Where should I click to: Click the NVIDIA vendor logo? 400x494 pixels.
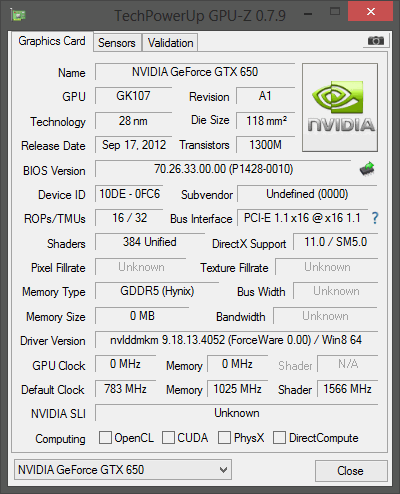point(340,107)
